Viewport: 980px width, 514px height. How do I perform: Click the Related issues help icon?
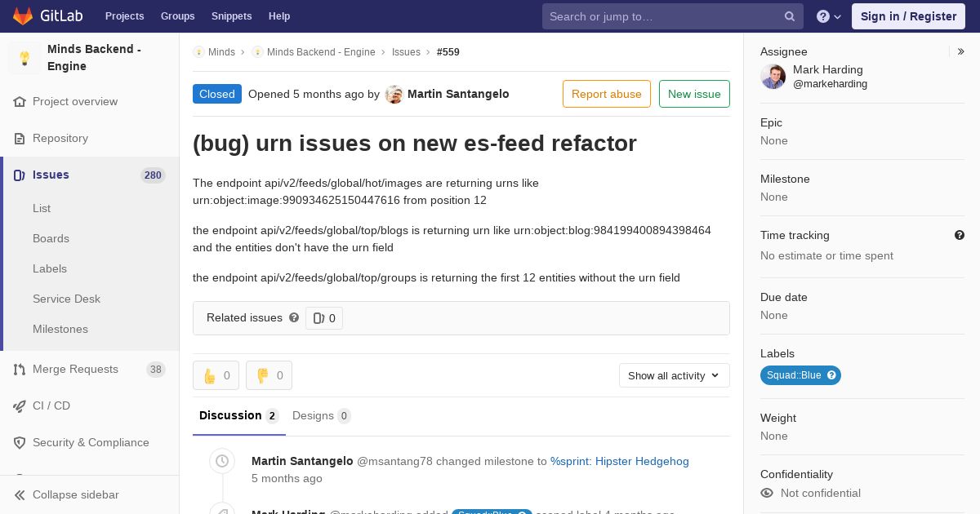click(294, 317)
